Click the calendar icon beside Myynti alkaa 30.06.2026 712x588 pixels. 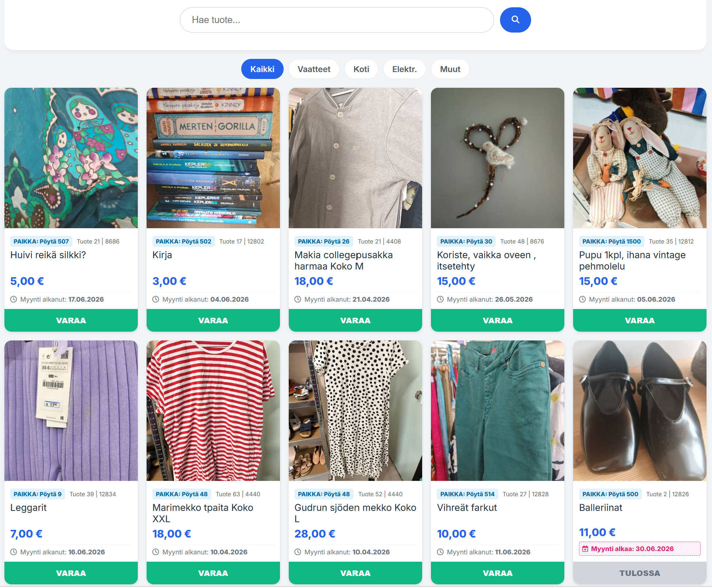585,549
